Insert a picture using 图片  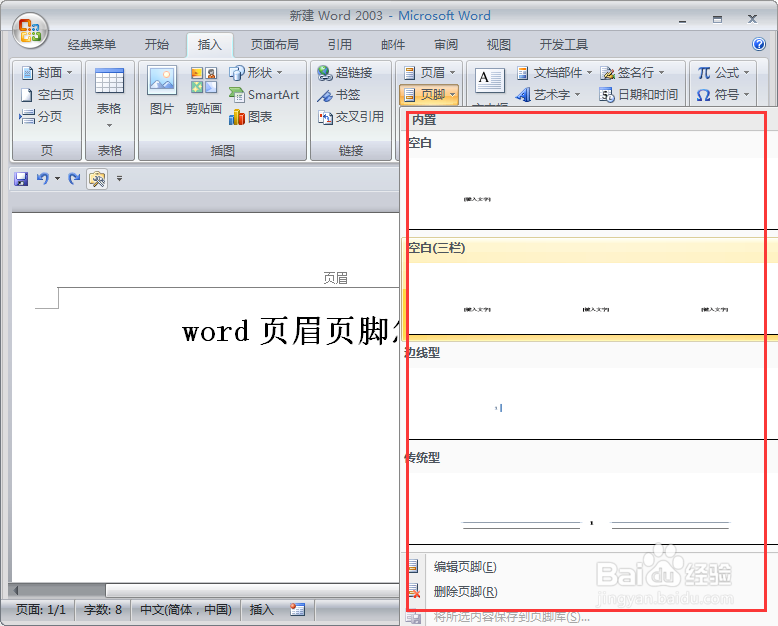162,91
